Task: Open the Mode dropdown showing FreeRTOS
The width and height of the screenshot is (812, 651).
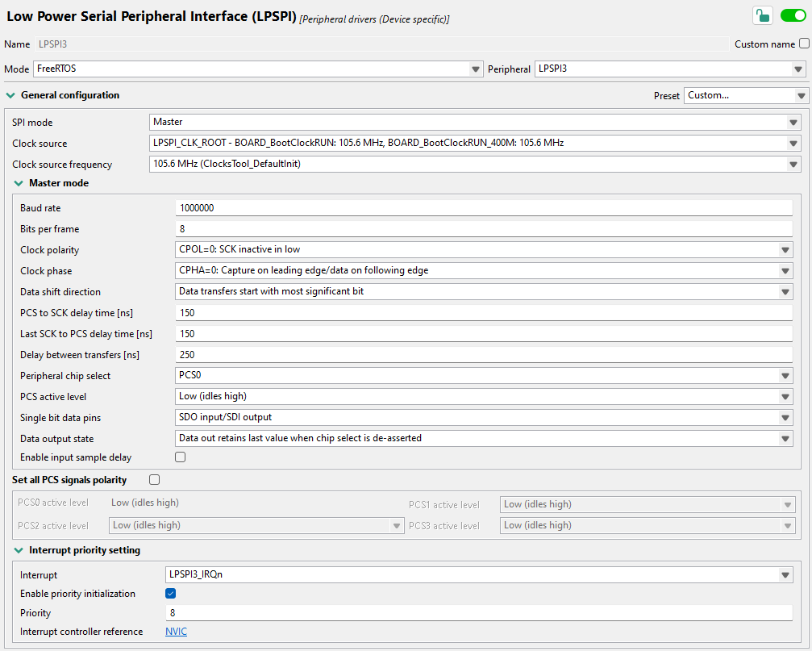Action: 258,69
